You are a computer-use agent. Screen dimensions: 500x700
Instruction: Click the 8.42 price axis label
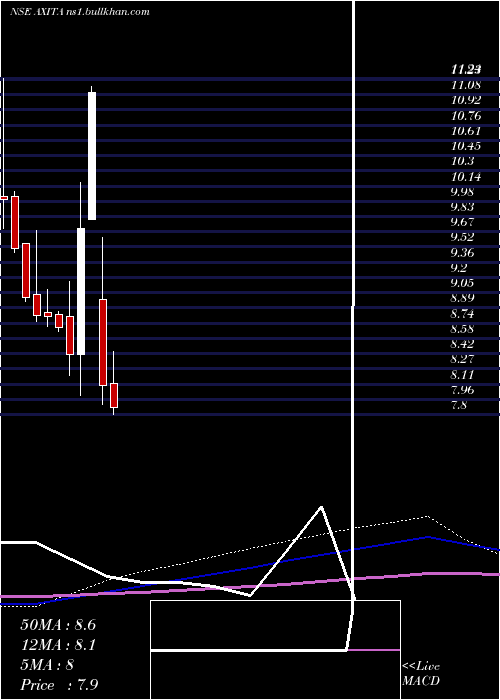(x=462, y=344)
